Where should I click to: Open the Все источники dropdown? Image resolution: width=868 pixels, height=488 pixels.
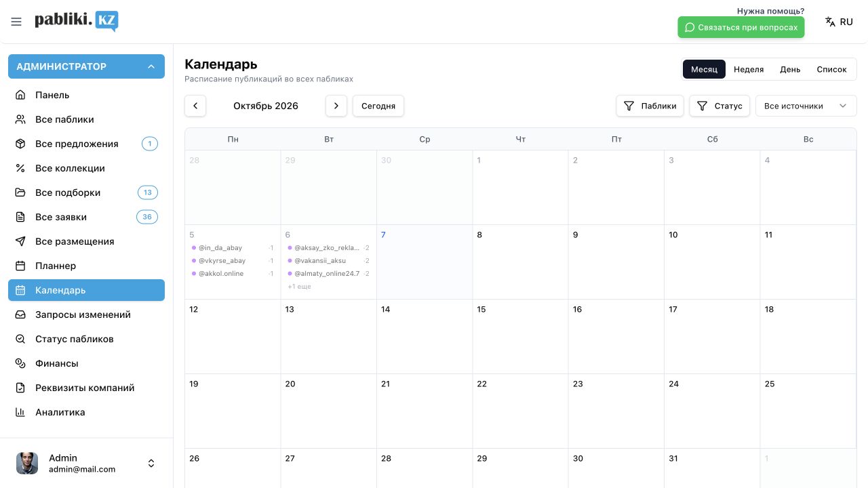click(x=806, y=106)
